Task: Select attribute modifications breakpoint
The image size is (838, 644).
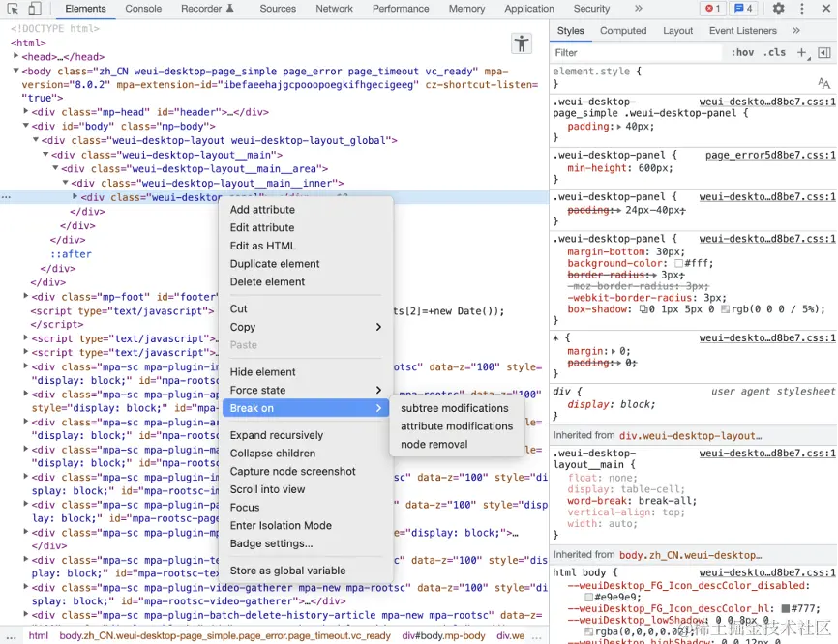Action: [457, 426]
